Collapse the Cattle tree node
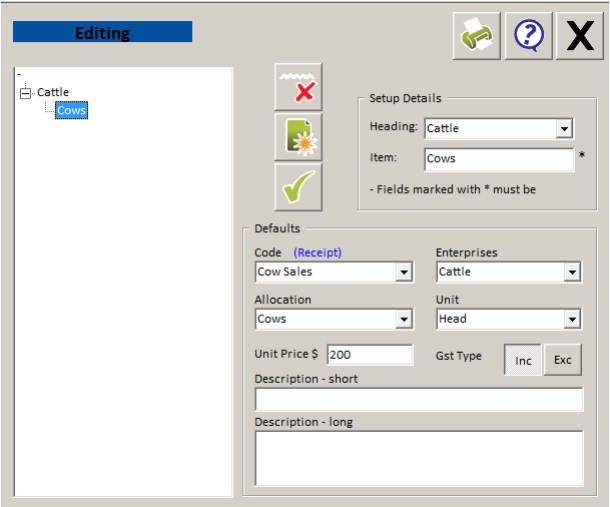The image size is (610, 507). pyautogui.click(x=25, y=93)
